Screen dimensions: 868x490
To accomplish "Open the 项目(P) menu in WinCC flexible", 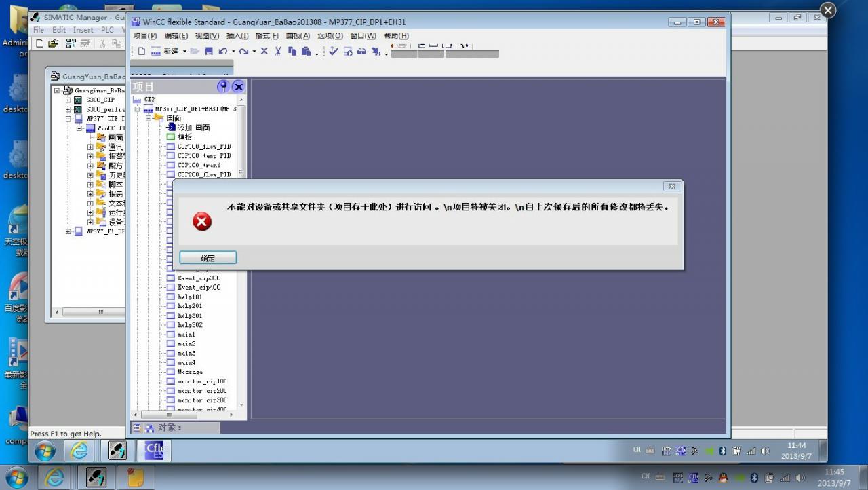I will [145, 36].
